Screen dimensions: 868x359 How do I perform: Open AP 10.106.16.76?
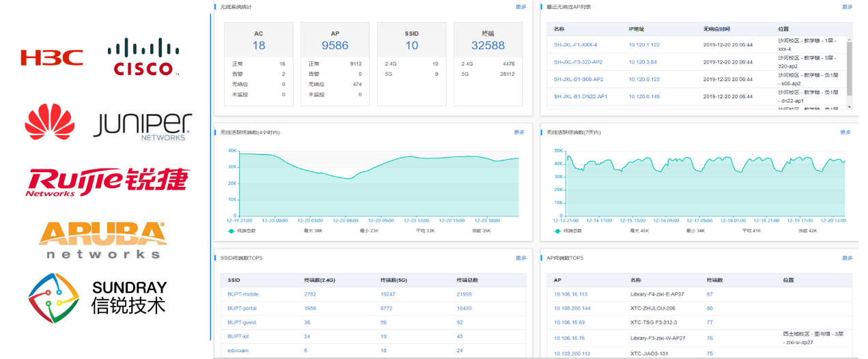(570, 337)
